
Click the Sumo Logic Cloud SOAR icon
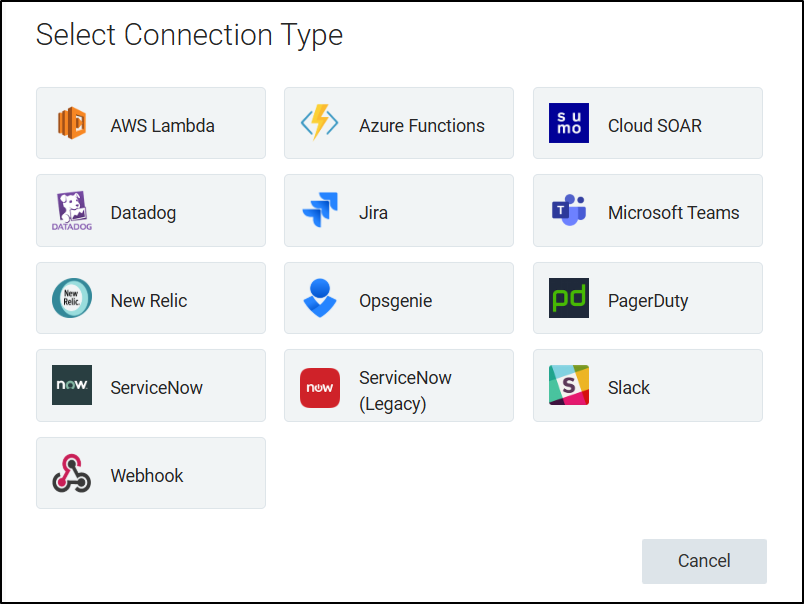(x=569, y=123)
